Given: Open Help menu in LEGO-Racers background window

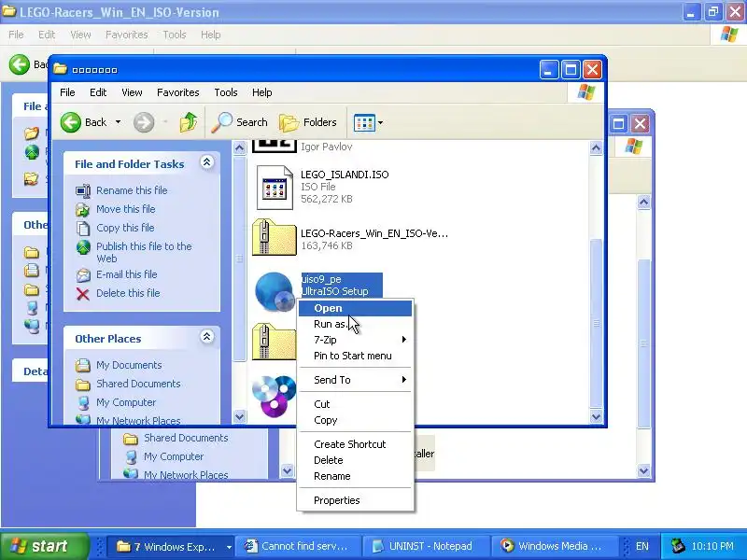Looking at the screenshot, I should click(x=211, y=35).
